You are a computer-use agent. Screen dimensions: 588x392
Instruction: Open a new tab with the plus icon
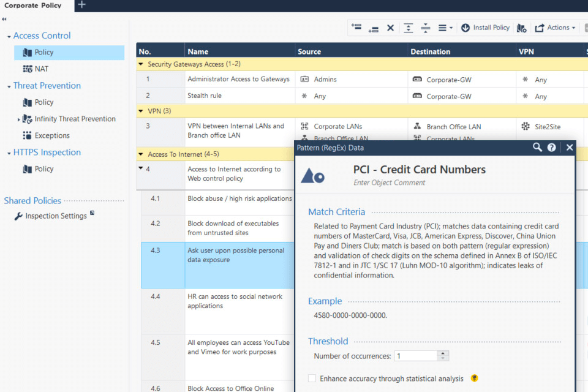pos(81,5)
